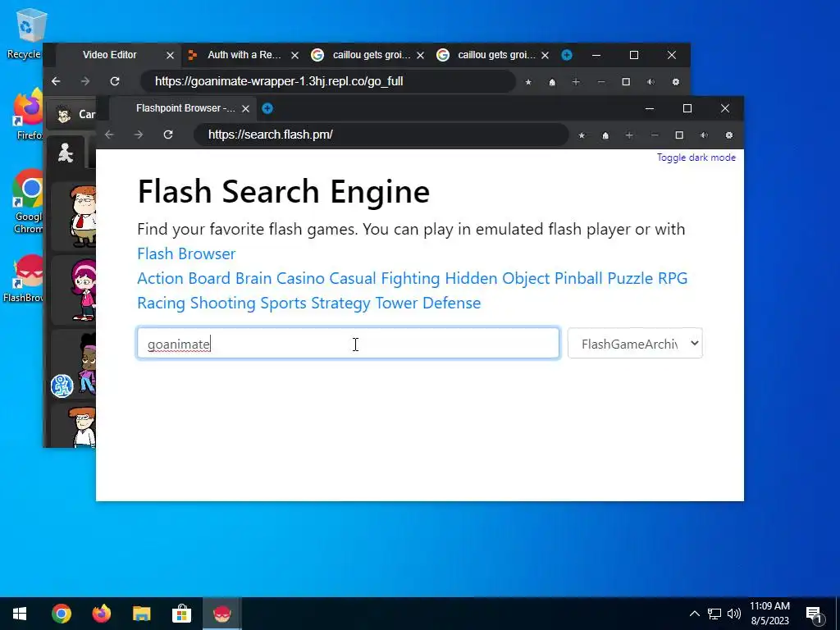This screenshot has width=840, height=630.
Task: Select the FlashBrowser desktop shortcut
Action: tap(25, 279)
